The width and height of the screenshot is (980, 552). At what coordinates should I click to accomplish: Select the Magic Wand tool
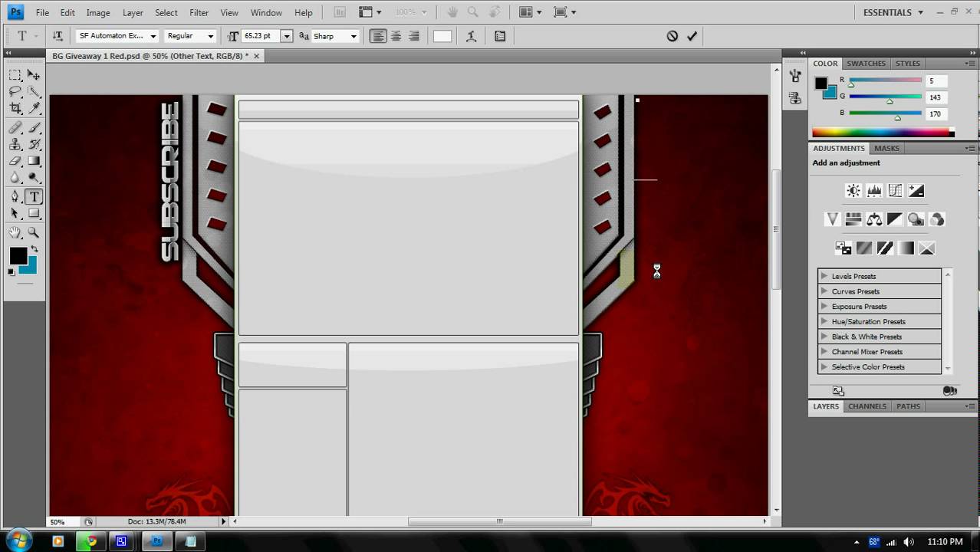click(34, 92)
